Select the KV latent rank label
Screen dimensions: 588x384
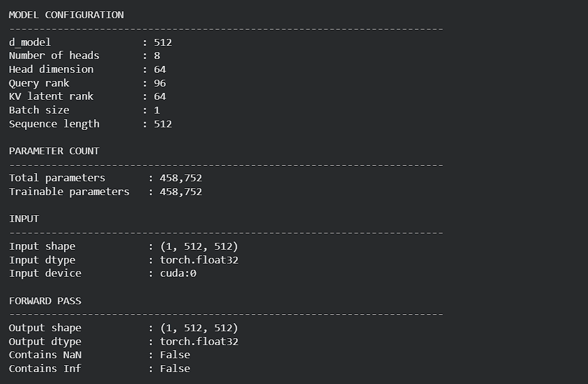tap(51, 97)
